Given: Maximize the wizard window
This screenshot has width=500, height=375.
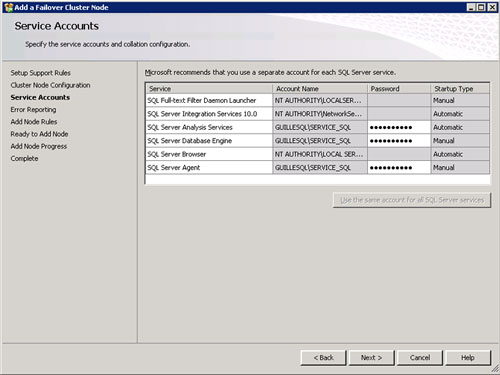Looking at the screenshot, I should coord(481,7).
